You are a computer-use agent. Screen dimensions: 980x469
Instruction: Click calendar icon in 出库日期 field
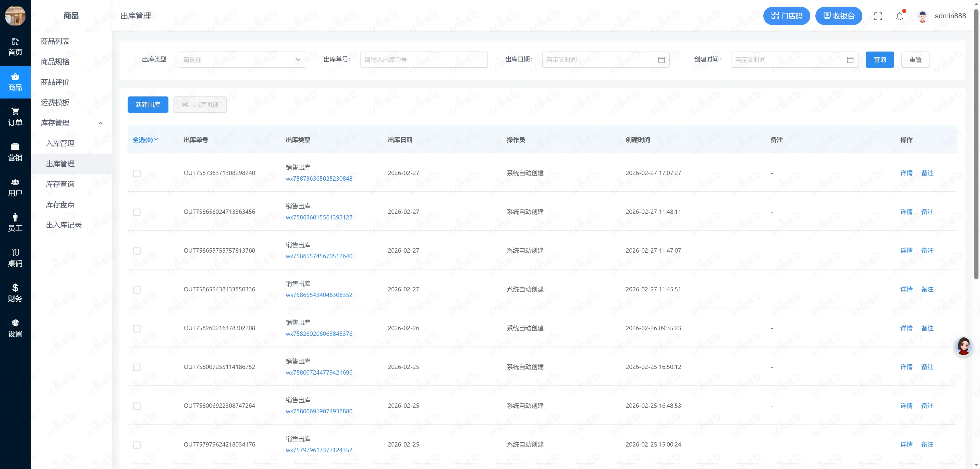click(661, 60)
